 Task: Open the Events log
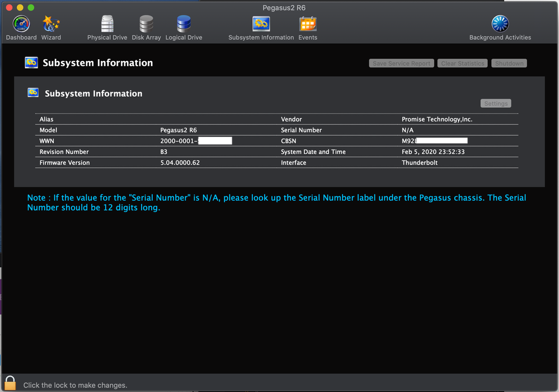(308, 28)
